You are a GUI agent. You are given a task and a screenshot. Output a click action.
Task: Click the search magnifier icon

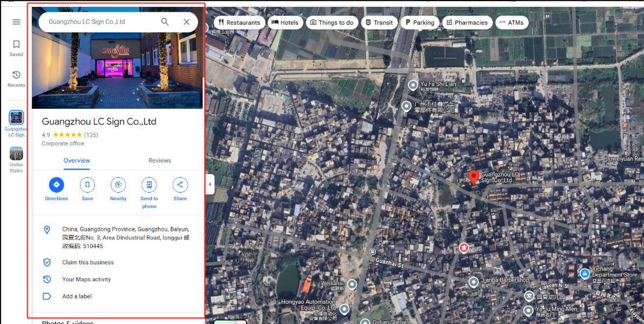click(x=164, y=22)
